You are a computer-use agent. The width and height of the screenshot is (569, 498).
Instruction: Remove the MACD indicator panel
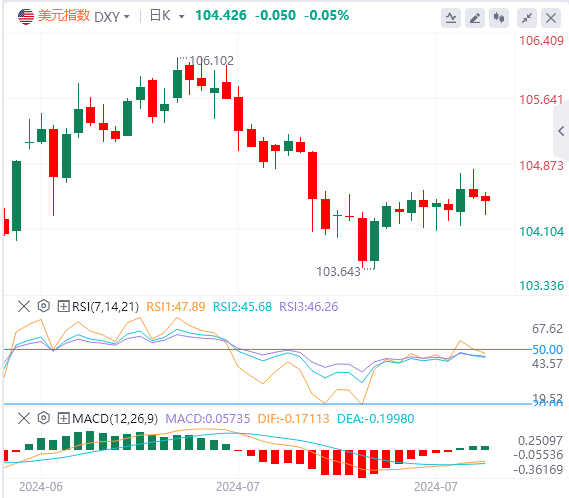click(24, 419)
